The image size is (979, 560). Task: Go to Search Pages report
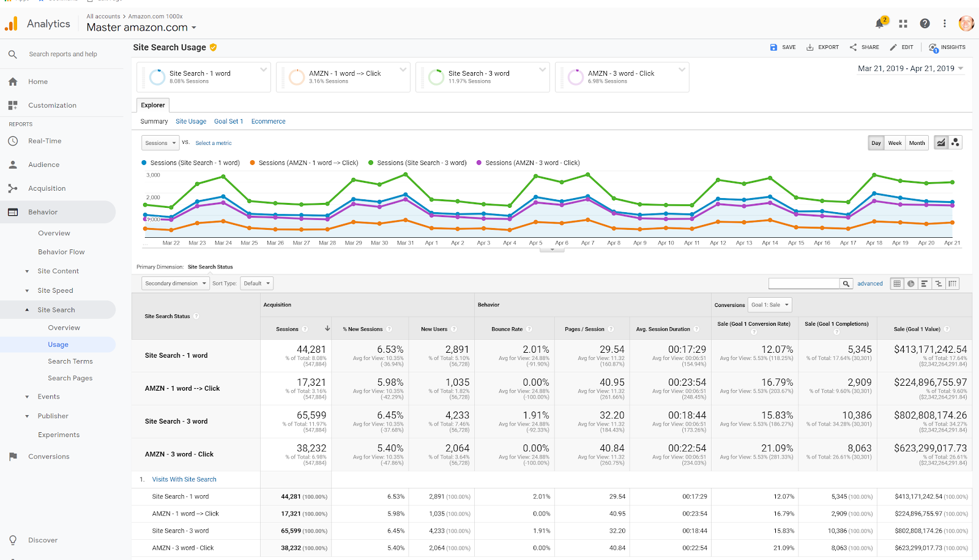tap(70, 378)
